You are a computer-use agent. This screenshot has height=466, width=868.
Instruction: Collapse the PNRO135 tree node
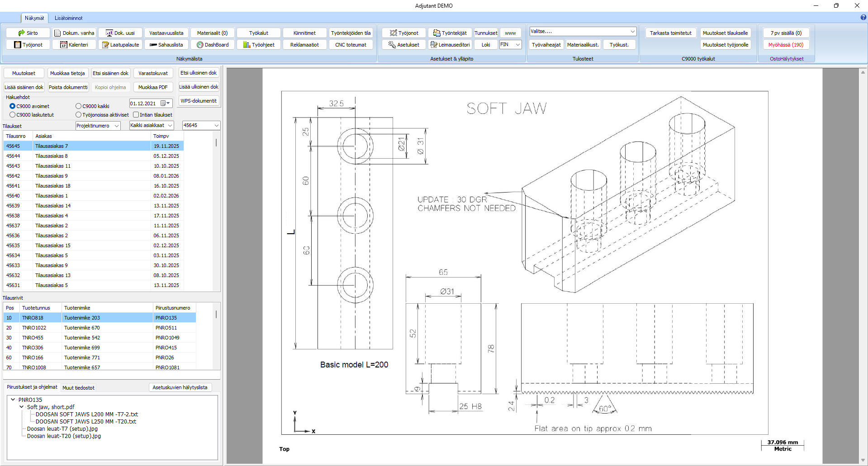coord(13,400)
